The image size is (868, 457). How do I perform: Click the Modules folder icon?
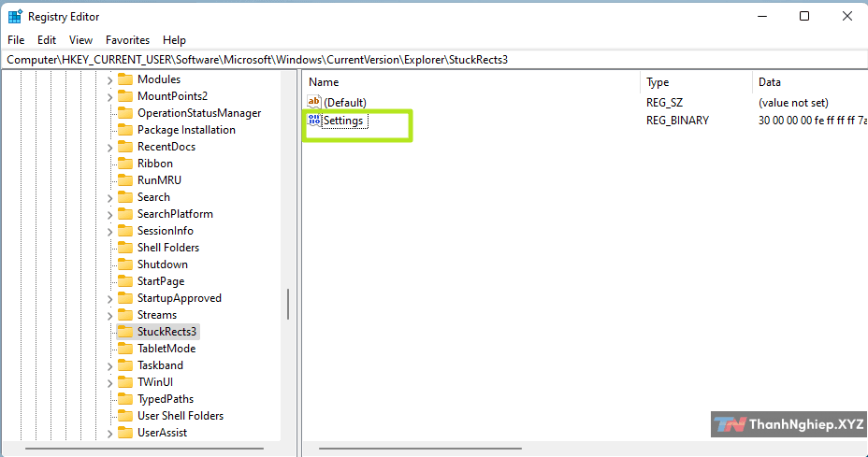tap(125, 79)
